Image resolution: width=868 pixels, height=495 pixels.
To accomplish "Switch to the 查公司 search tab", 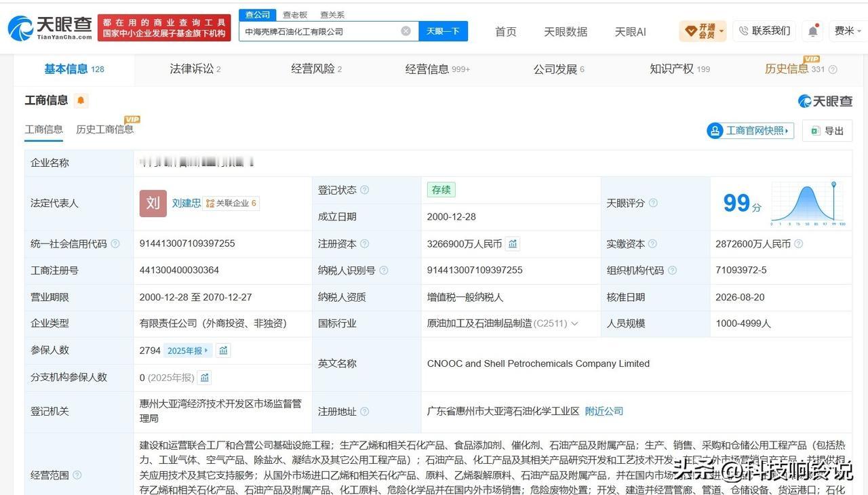I will 258,14.
